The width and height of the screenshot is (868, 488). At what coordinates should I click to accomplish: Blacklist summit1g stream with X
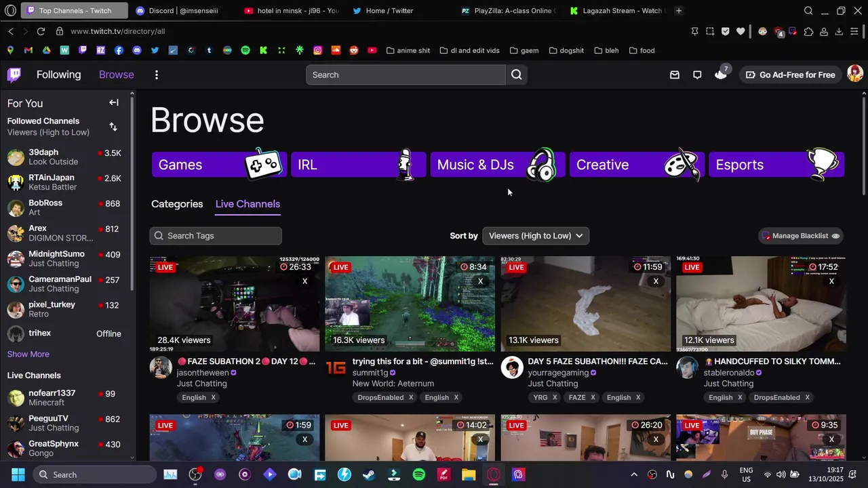coord(480,281)
